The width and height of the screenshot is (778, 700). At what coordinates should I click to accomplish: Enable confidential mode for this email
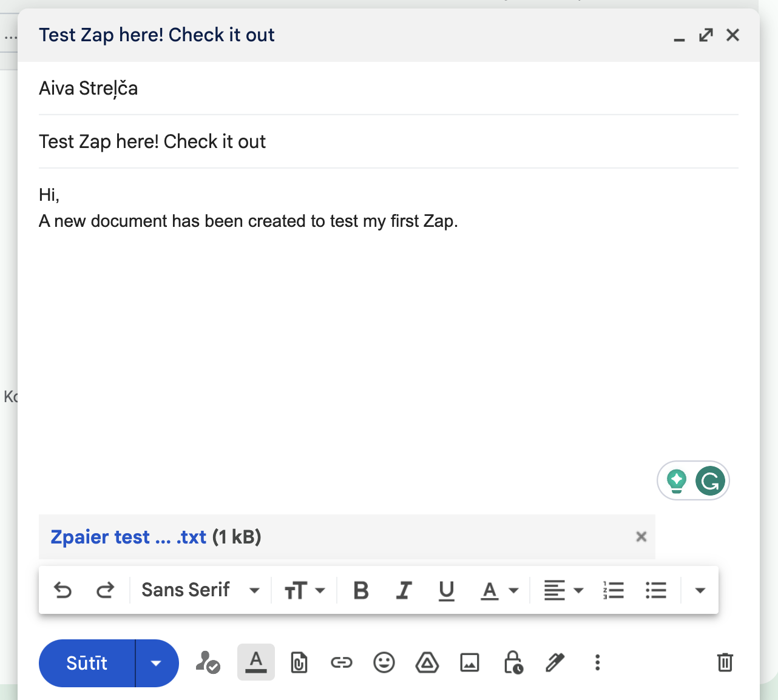coord(513,662)
